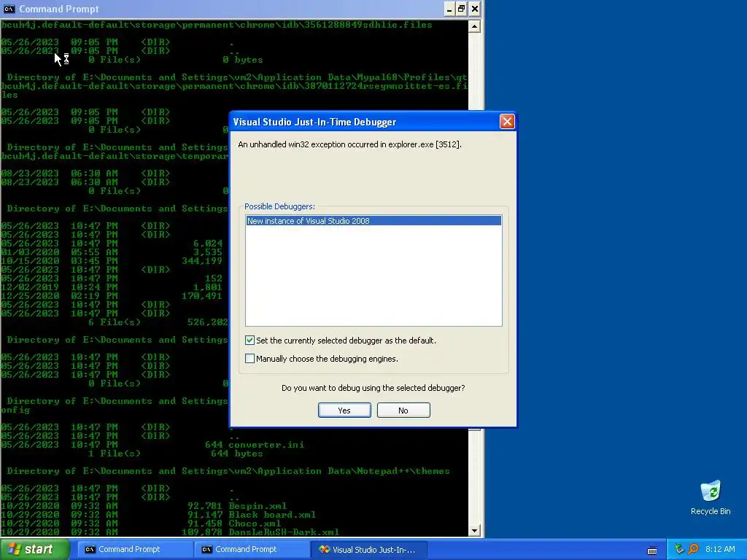The height and width of the screenshot is (560, 747).
Task: Enable 'Manually choose the debugging engines' checkbox
Action: (x=249, y=359)
